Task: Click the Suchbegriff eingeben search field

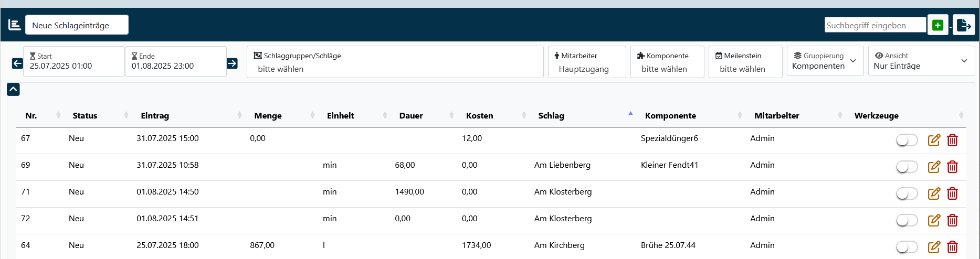Action: (x=874, y=25)
